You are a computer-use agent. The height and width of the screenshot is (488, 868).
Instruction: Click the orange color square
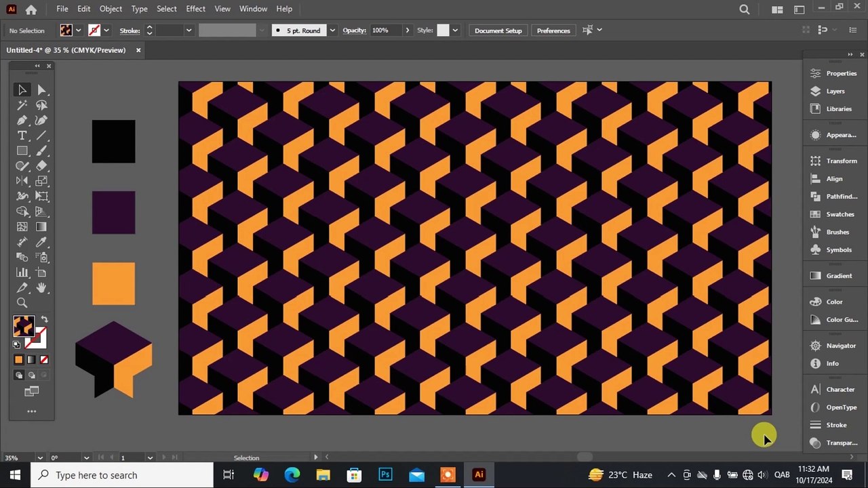(x=113, y=284)
